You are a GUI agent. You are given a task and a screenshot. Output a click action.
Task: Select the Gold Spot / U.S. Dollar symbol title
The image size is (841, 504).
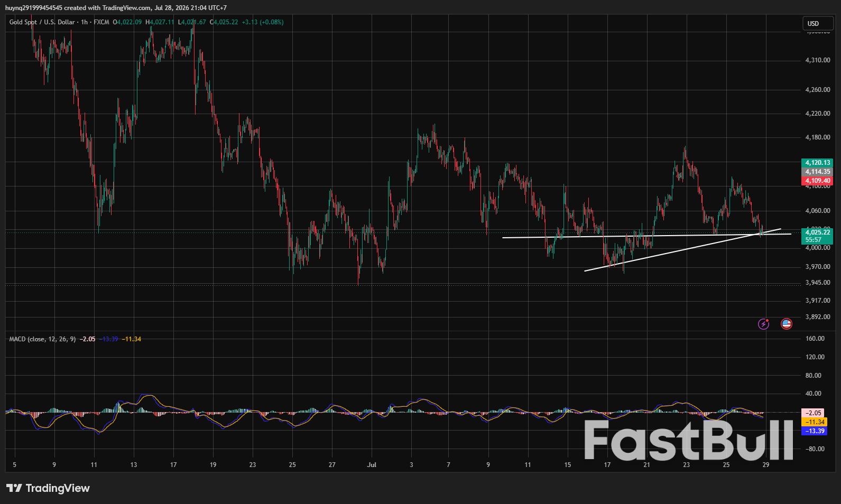[x=42, y=22]
